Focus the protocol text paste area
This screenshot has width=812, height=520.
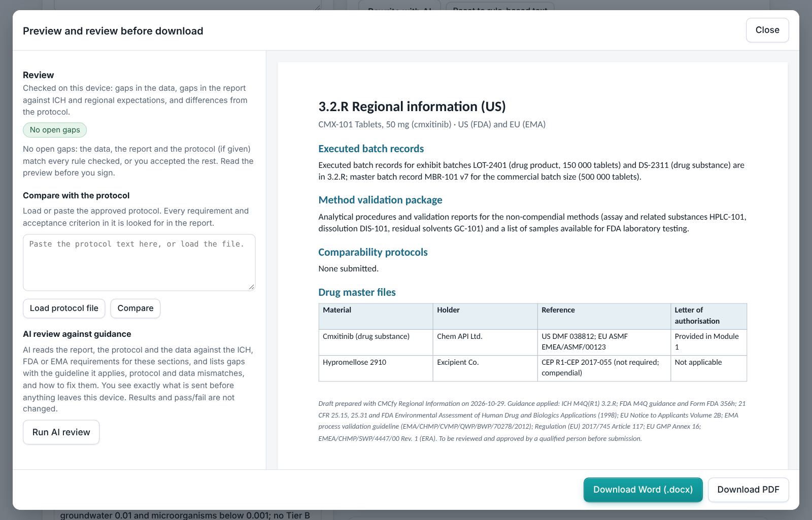[139, 262]
